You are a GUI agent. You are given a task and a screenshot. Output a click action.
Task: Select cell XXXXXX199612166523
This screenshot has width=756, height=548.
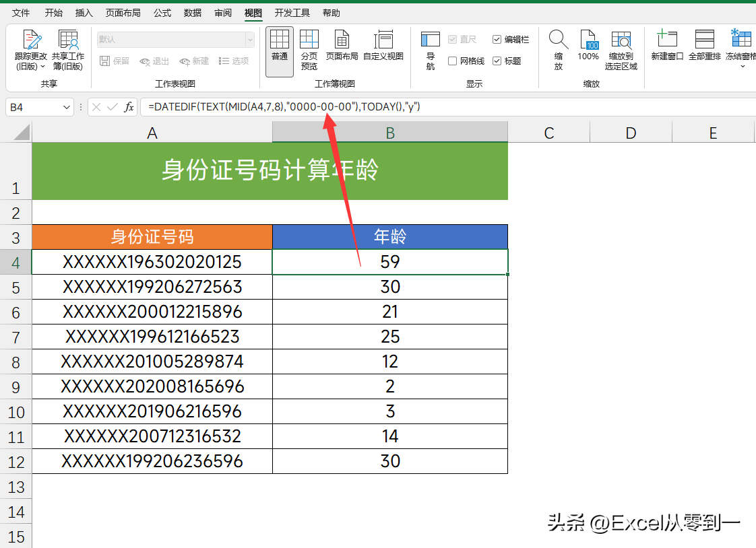152,337
